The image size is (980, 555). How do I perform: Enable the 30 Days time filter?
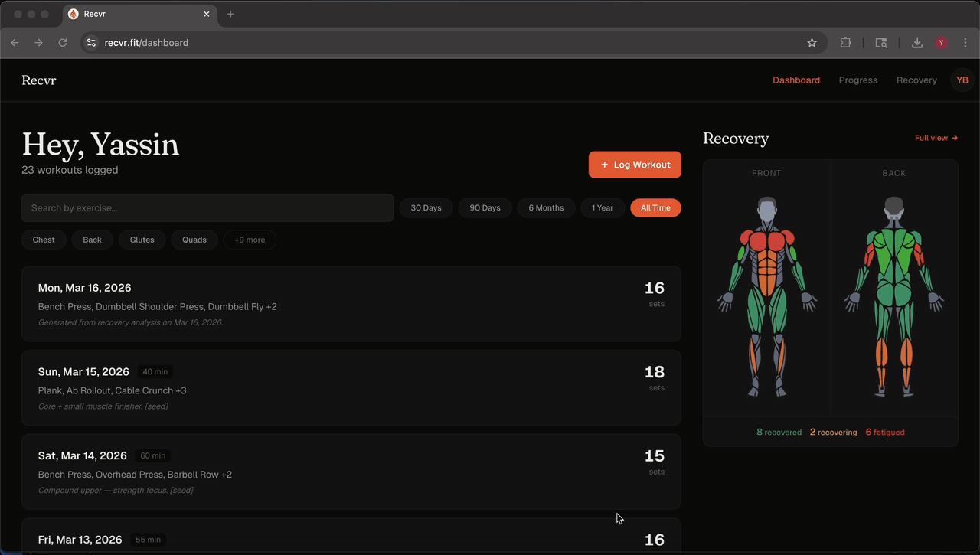[x=426, y=207]
